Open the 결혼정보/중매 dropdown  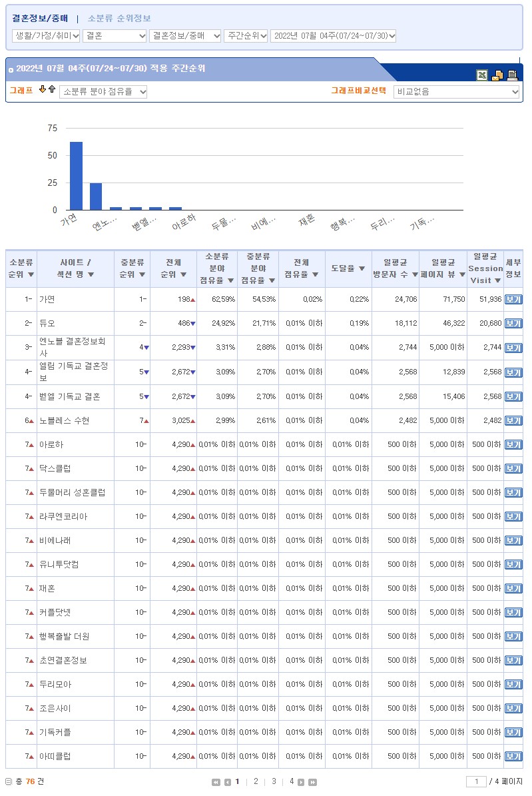(x=185, y=35)
